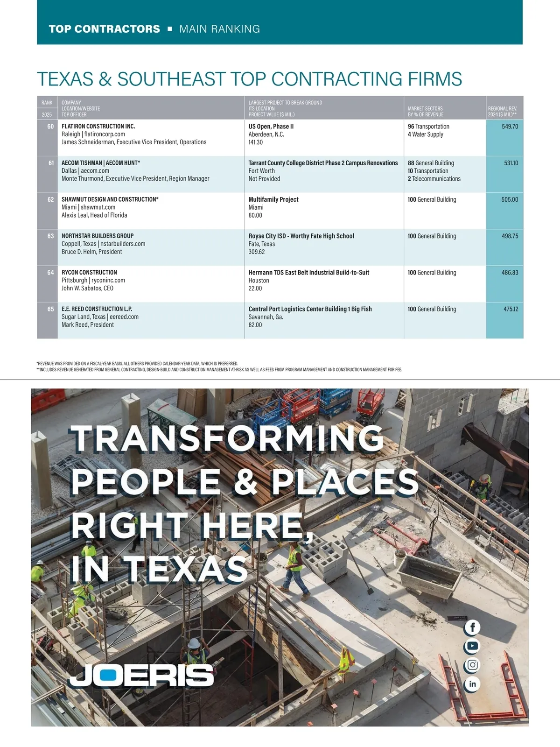Viewport: 560px width, 747px height.
Task: Visit the aecom.com link
Action: pos(95,171)
